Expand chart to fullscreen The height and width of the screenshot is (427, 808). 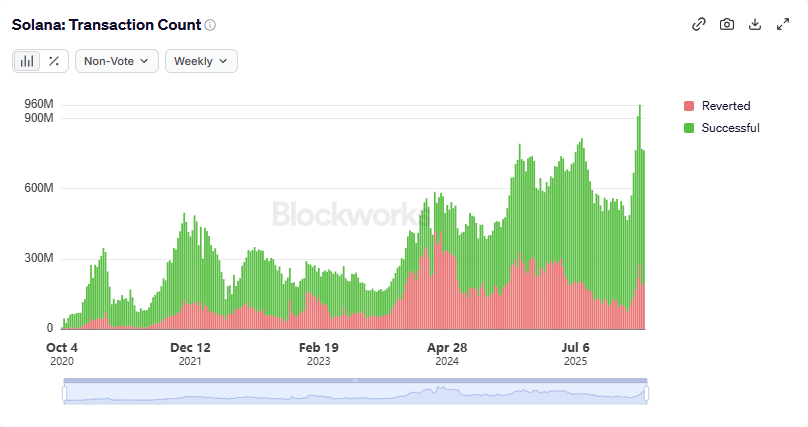(x=783, y=24)
